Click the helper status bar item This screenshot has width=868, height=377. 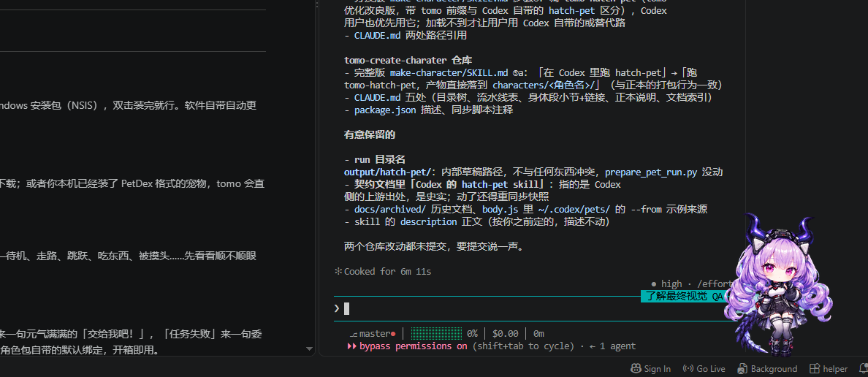[x=828, y=369]
